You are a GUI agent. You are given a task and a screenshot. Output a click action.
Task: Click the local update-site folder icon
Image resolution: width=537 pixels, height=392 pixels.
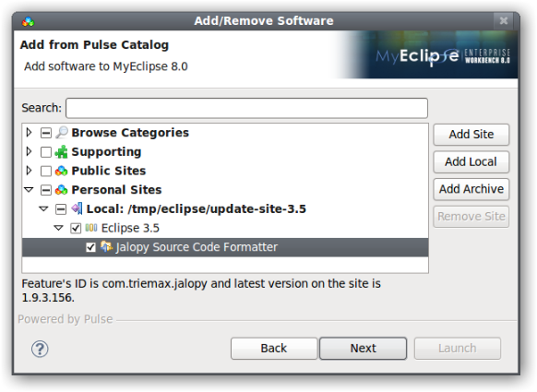pyautogui.click(x=77, y=208)
